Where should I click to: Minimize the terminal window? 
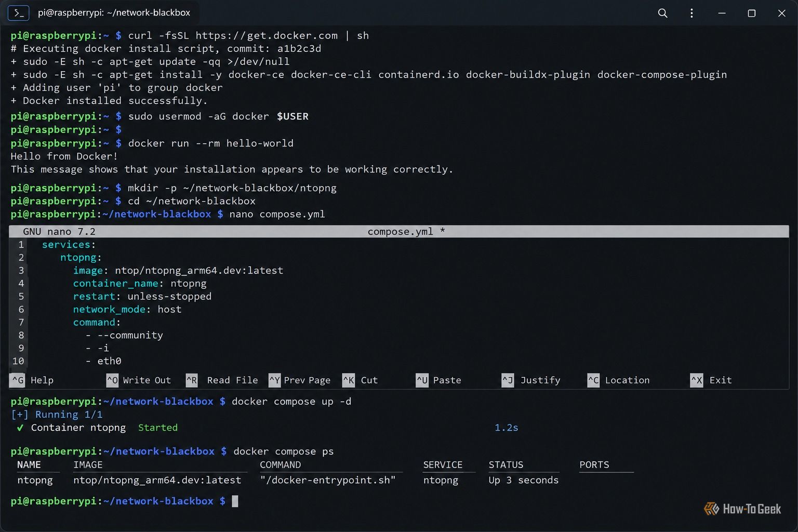tap(722, 13)
